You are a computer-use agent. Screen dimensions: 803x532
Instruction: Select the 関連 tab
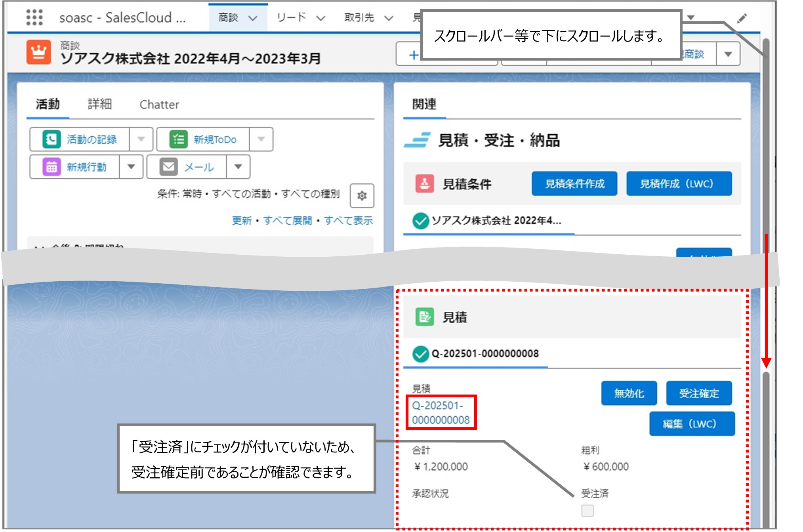424,104
